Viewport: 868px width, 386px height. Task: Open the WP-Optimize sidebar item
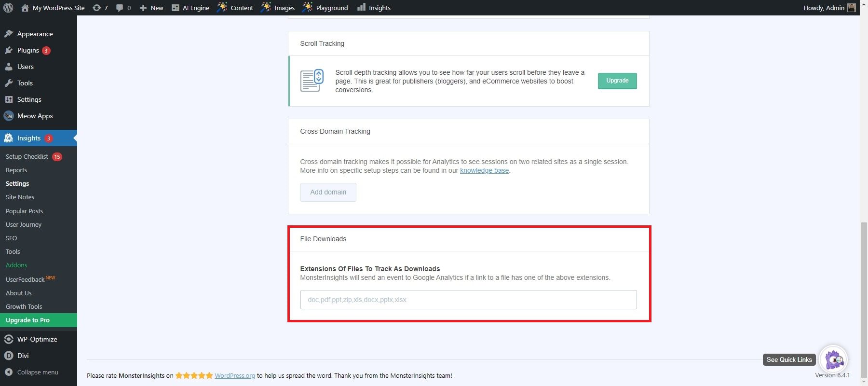point(37,339)
